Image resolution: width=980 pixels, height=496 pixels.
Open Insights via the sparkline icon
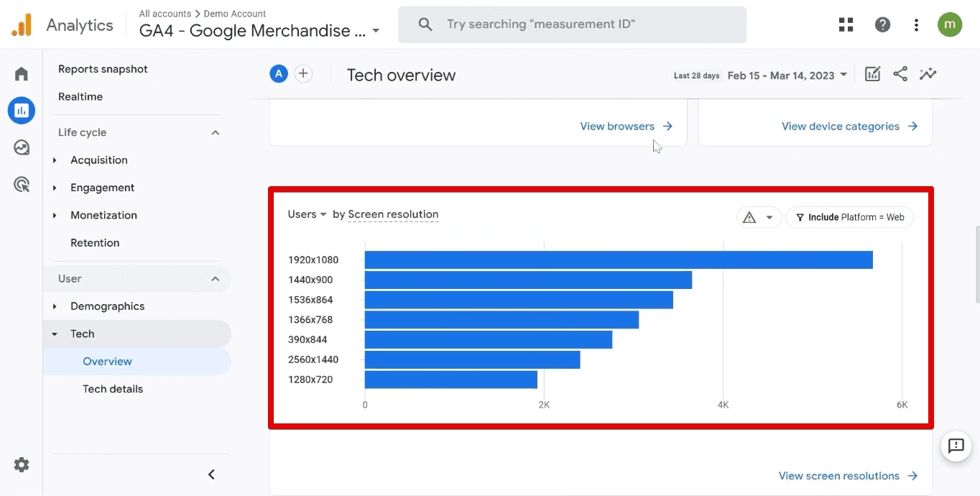(928, 74)
